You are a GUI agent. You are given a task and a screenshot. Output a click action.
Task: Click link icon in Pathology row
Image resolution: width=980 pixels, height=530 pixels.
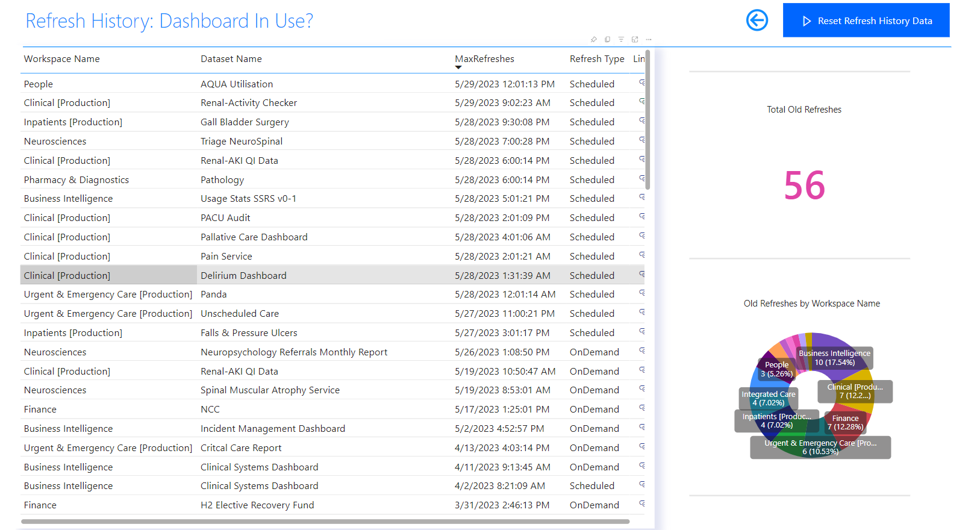point(642,178)
